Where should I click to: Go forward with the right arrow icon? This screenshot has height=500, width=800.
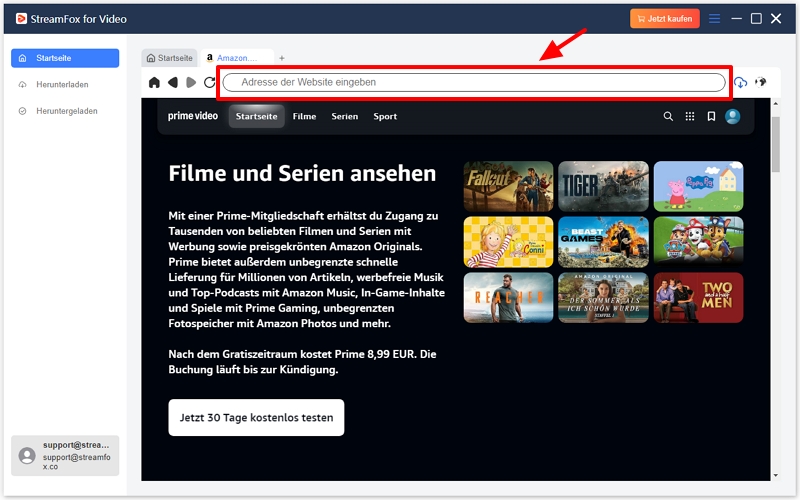[x=191, y=82]
